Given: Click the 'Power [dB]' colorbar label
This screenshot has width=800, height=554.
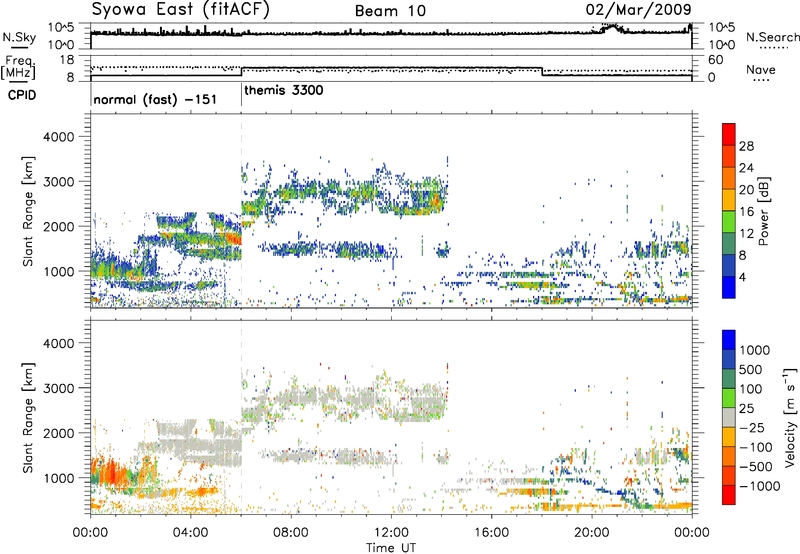Looking at the screenshot, I should [763, 211].
